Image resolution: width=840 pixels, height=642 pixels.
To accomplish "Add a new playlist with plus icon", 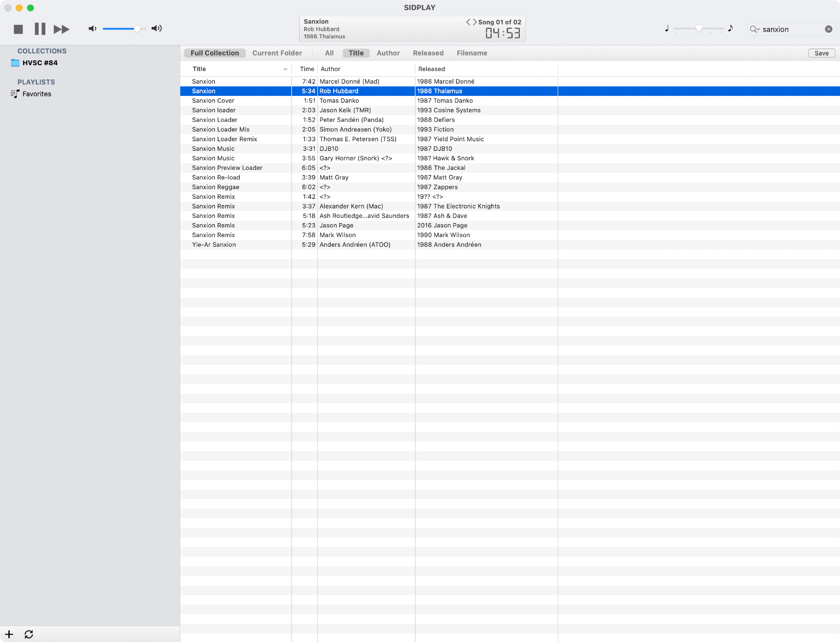I will (x=9, y=634).
